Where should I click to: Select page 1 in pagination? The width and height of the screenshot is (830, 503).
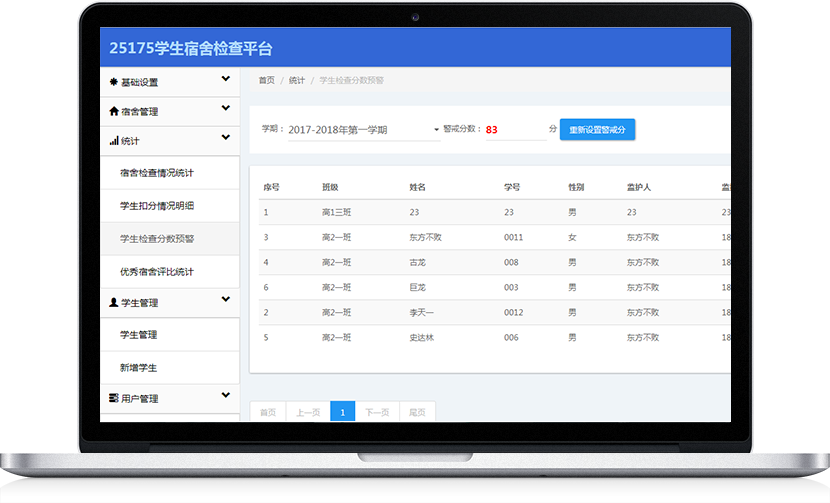tap(342, 412)
